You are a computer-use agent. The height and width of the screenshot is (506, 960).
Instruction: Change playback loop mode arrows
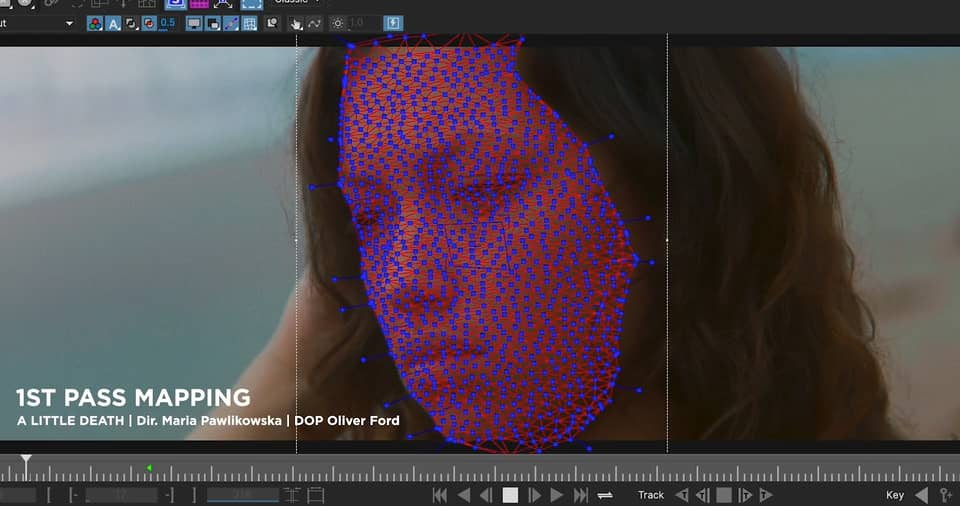(605, 495)
